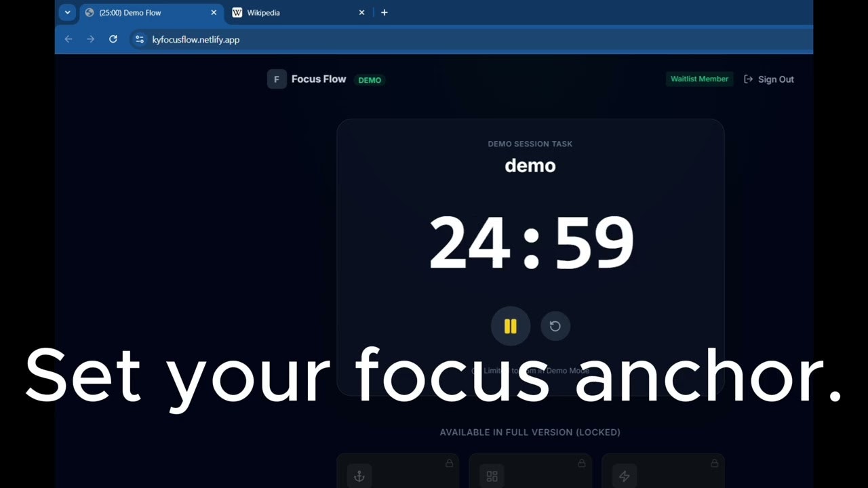Click the Focus Flow 'F' logo
Screen dimensions: 868x488
(x=277, y=79)
